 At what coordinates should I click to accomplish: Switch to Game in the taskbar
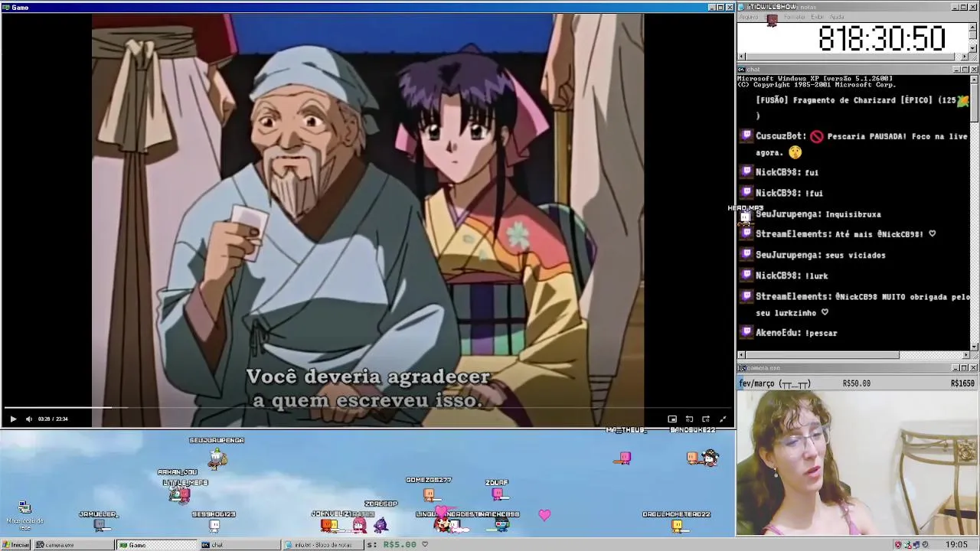(x=157, y=545)
